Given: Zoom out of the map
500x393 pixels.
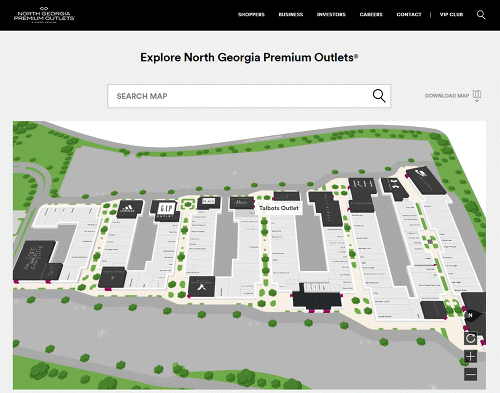Looking at the screenshot, I should coord(470,374).
